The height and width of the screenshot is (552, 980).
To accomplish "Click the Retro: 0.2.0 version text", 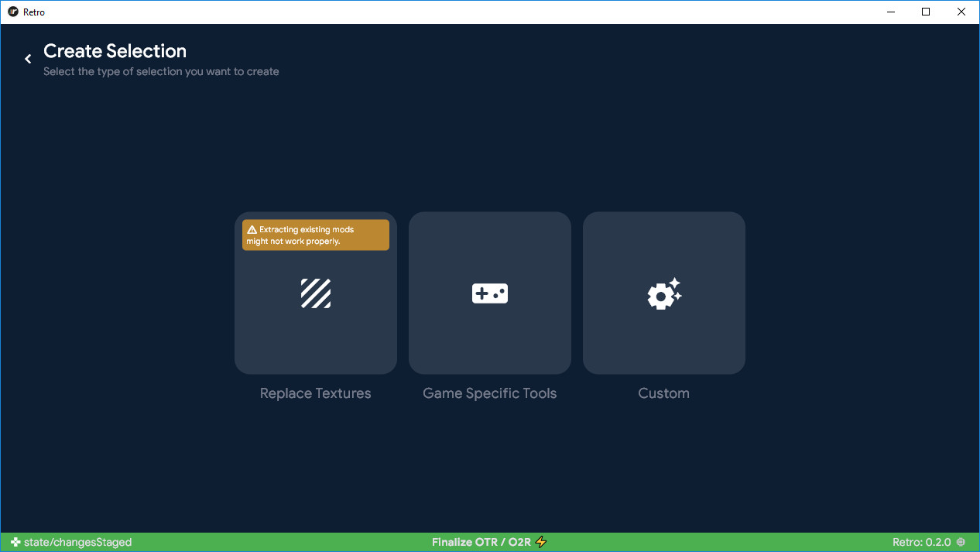I will coord(921,542).
